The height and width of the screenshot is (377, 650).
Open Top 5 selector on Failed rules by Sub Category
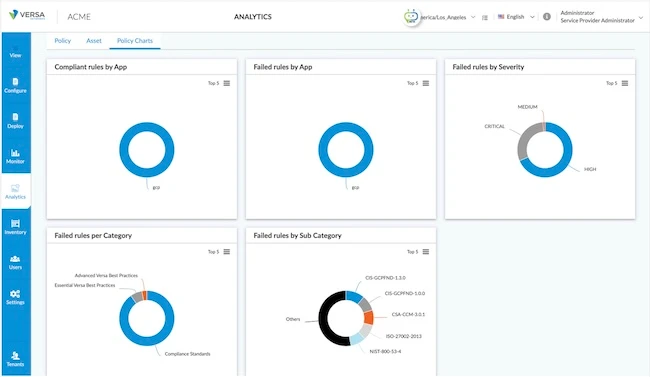[x=412, y=252]
